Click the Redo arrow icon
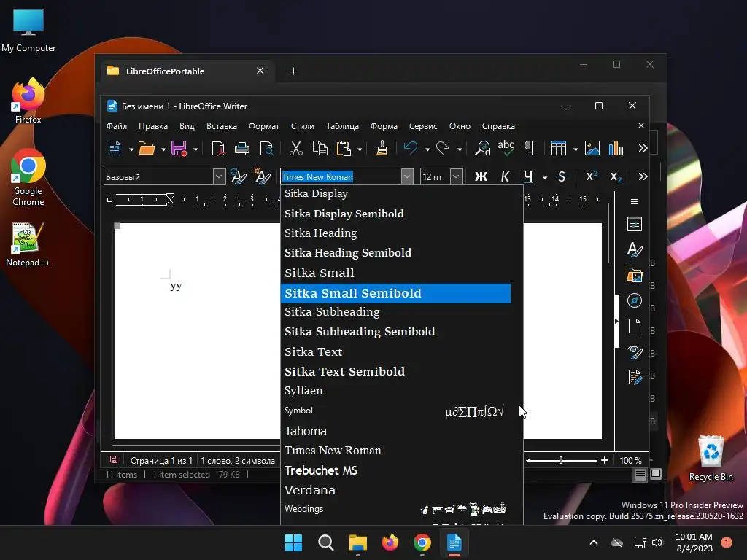This screenshot has height=560, width=747. pos(443,149)
